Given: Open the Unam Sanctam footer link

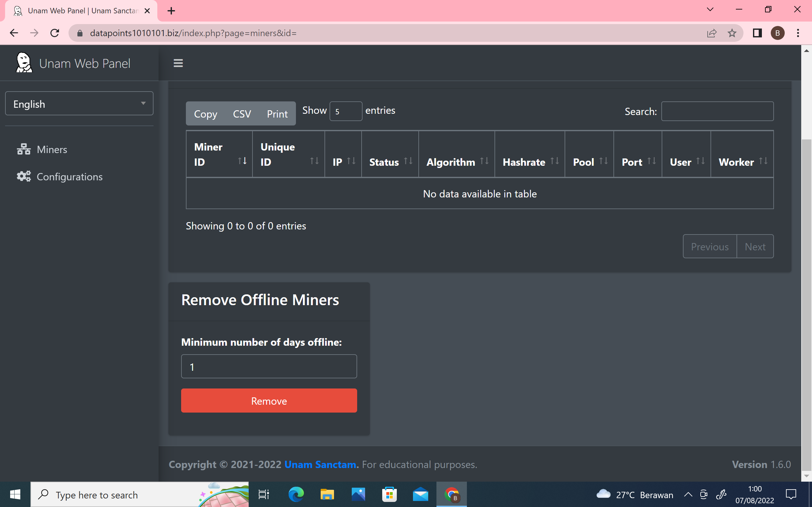Looking at the screenshot, I should pyautogui.click(x=321, y=465).
